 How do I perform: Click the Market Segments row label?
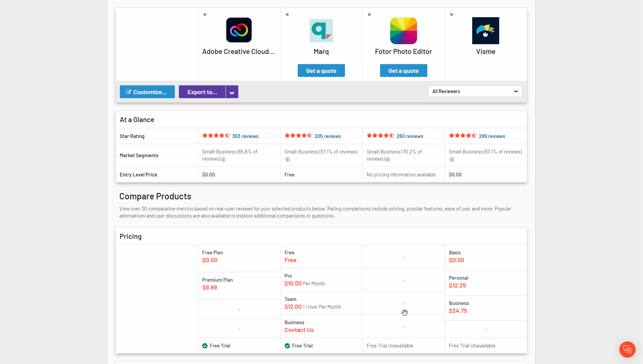139,156
